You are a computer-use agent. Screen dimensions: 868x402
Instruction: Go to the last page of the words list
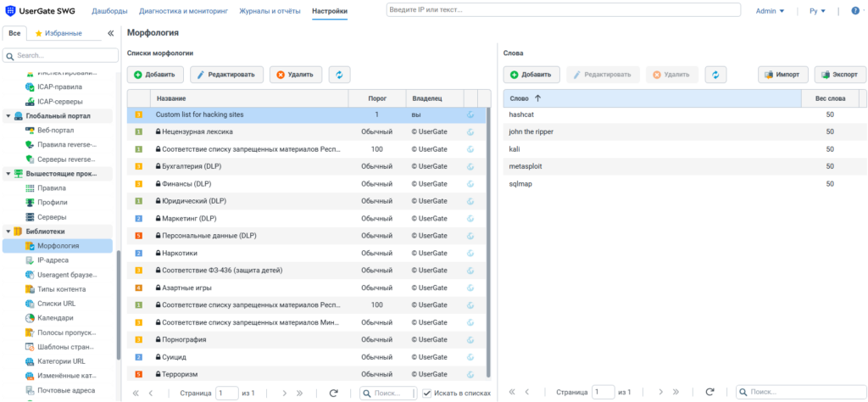pyautogui.click(x=676, y=392)
